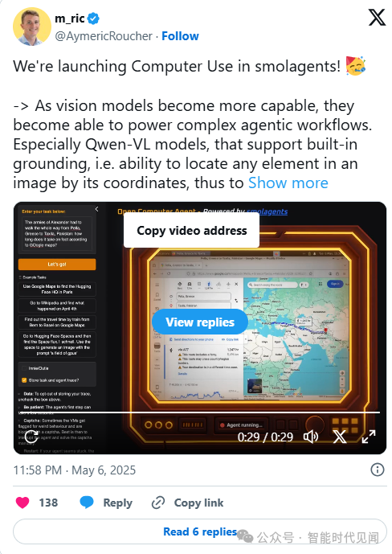Screen dimensions: 392x554
Task: Open m_ric's profile avatar photo
Action: (32, 27)
